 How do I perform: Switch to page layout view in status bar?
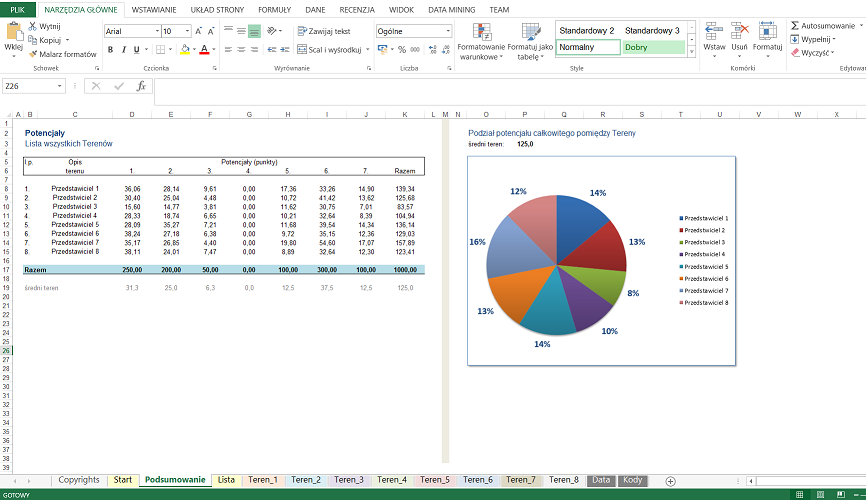(x=820, y=494)
